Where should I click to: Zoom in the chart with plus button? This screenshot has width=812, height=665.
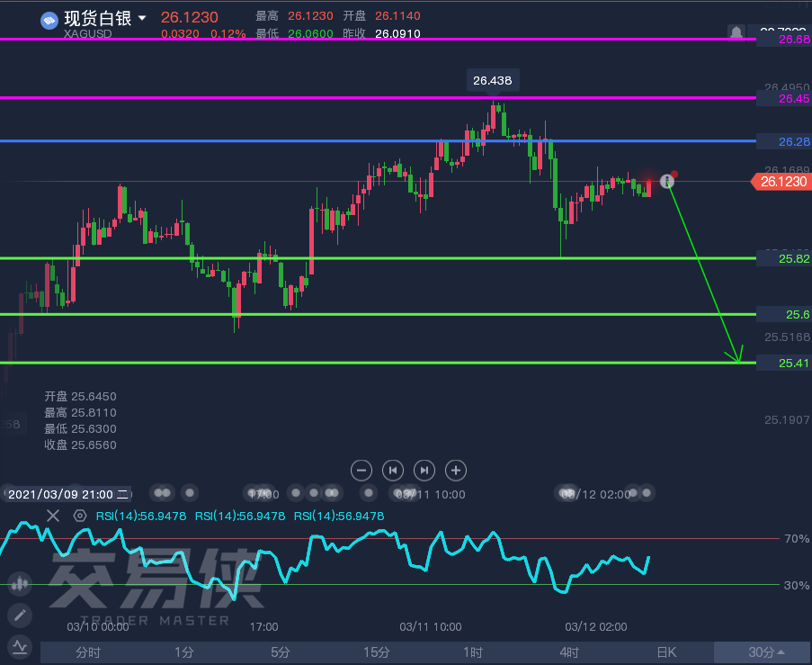[456, 470]
